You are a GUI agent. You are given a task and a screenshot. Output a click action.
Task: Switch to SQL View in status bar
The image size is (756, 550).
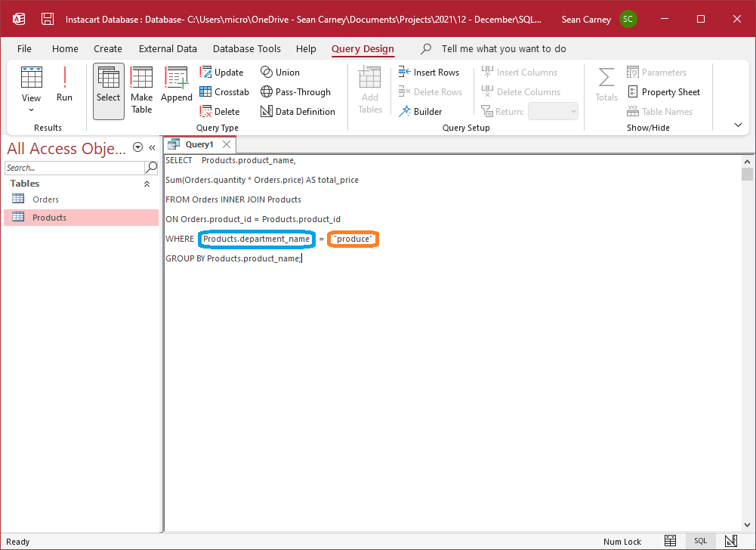pos(701,542)
